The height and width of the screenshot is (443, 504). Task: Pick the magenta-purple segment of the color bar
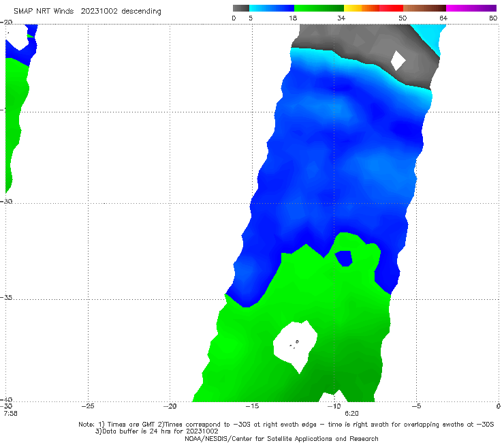[471, 8]
